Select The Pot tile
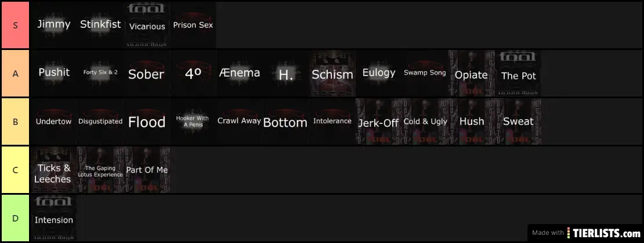Viewport: 644px width, 243px height. coord(518,74)
